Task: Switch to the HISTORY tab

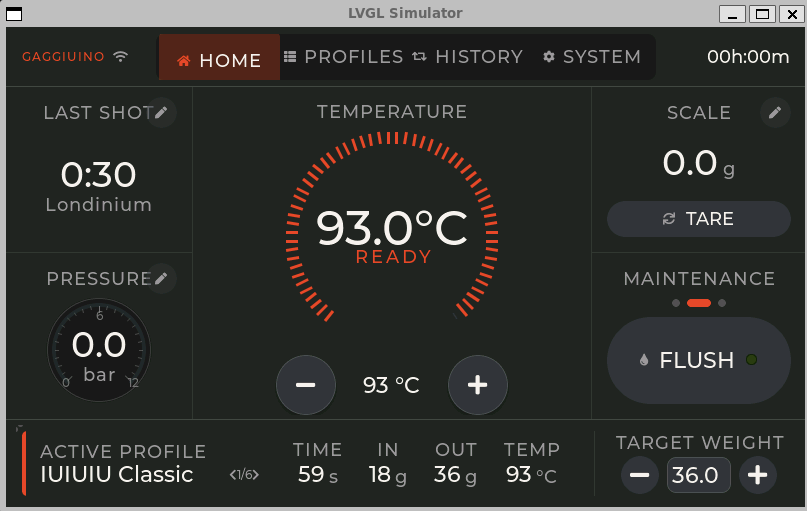Action: (468, 57)
